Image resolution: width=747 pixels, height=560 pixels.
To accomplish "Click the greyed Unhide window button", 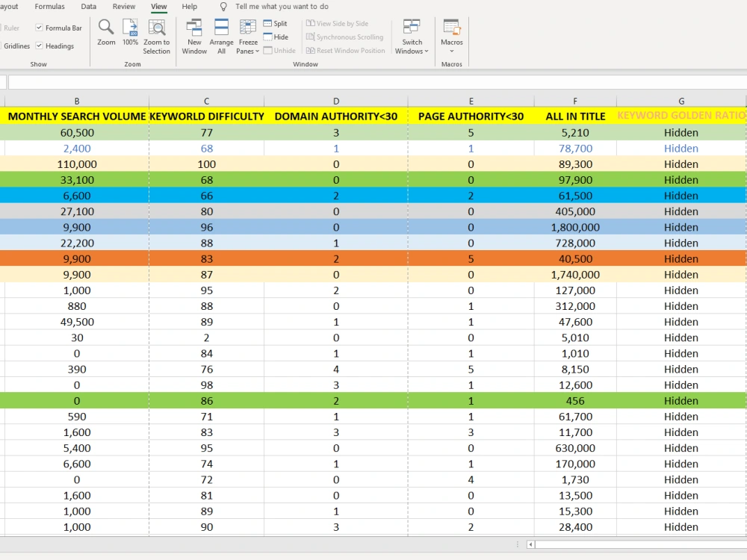I will point(279,51).
